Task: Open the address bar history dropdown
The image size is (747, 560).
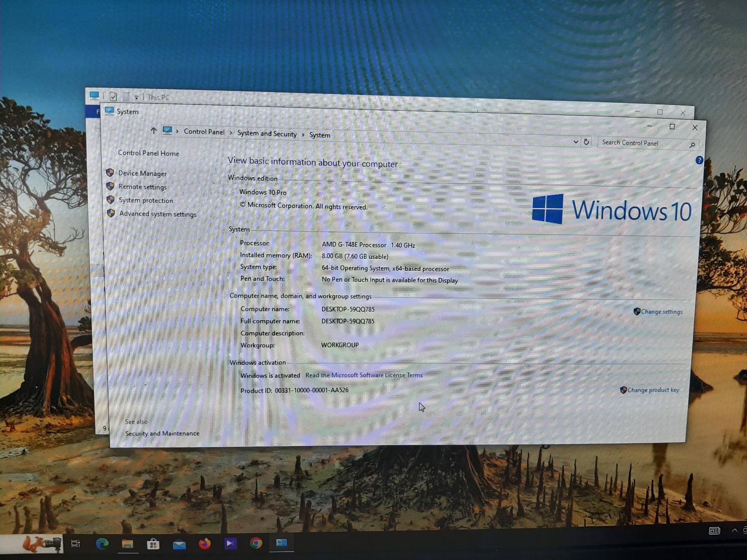Action: [576, 142]
